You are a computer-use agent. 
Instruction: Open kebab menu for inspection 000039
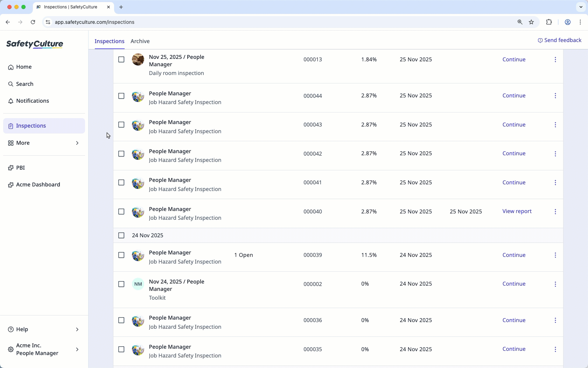[555, 255]
